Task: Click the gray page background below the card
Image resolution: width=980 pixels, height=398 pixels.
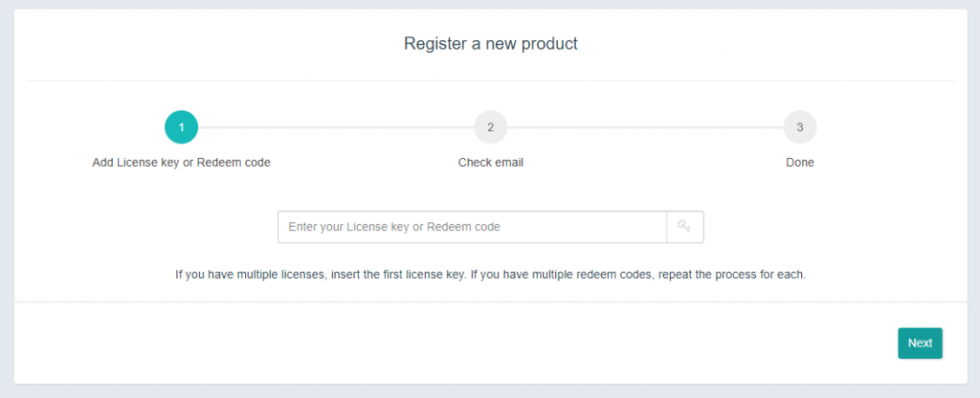Action: pyautogui.click(x=490, y=391)
